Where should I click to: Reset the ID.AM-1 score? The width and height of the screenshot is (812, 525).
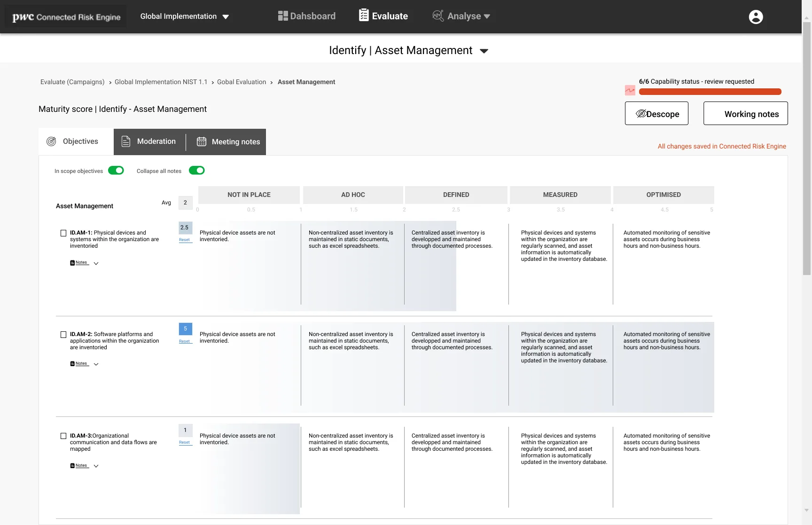coord(185,240)
